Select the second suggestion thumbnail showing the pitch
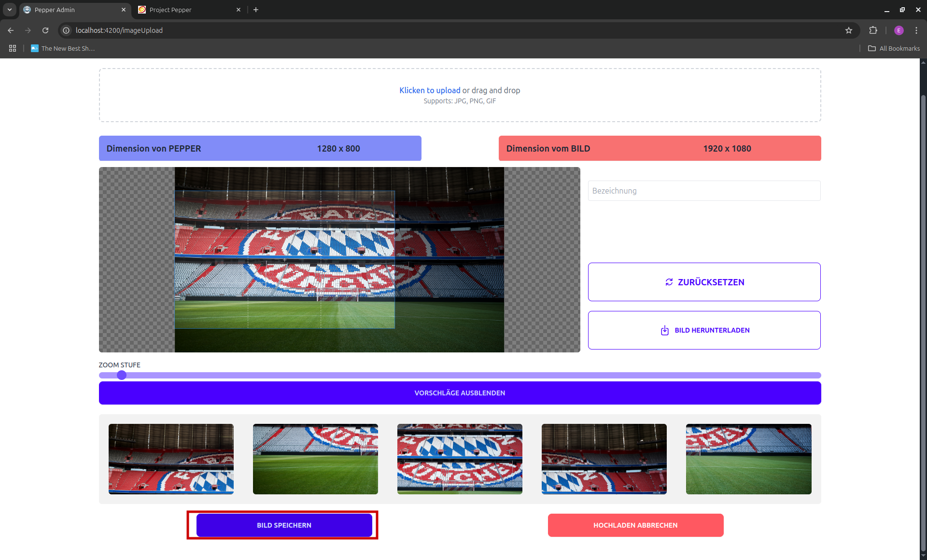Screen dimensions: 927x560 coord(315,459)
